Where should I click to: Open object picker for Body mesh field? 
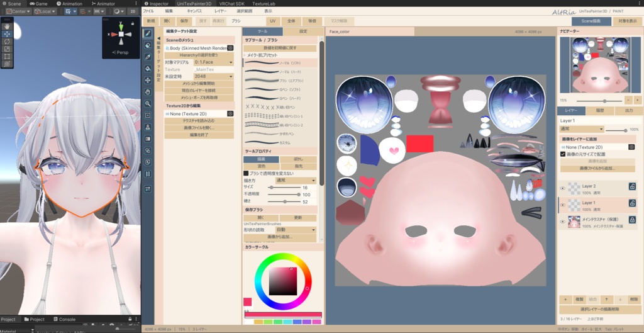point(230,48)
